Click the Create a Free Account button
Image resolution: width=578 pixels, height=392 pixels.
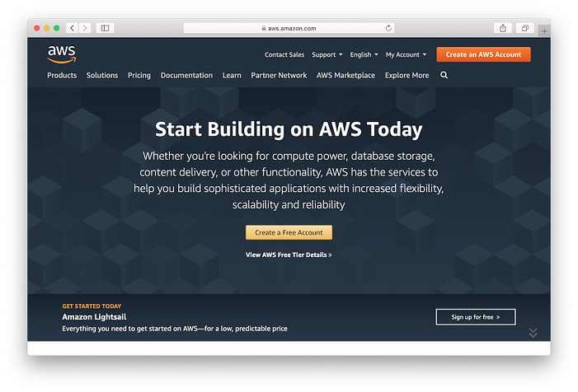click(289, 232)
